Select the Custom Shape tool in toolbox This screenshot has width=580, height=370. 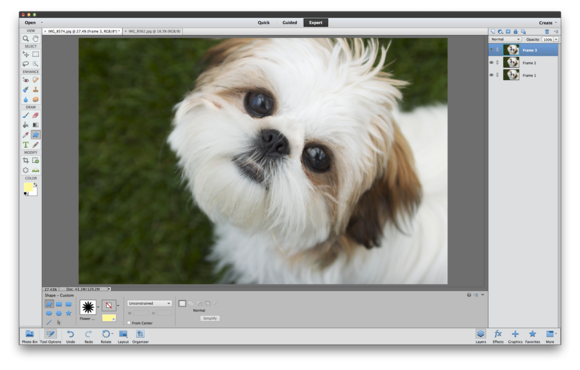36,135
